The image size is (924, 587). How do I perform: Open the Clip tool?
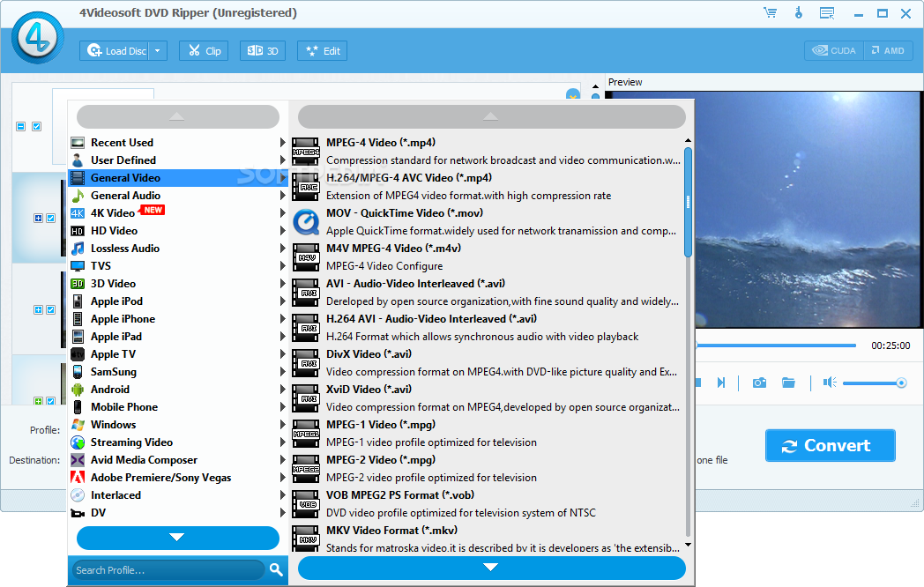[x=204, y=51]
